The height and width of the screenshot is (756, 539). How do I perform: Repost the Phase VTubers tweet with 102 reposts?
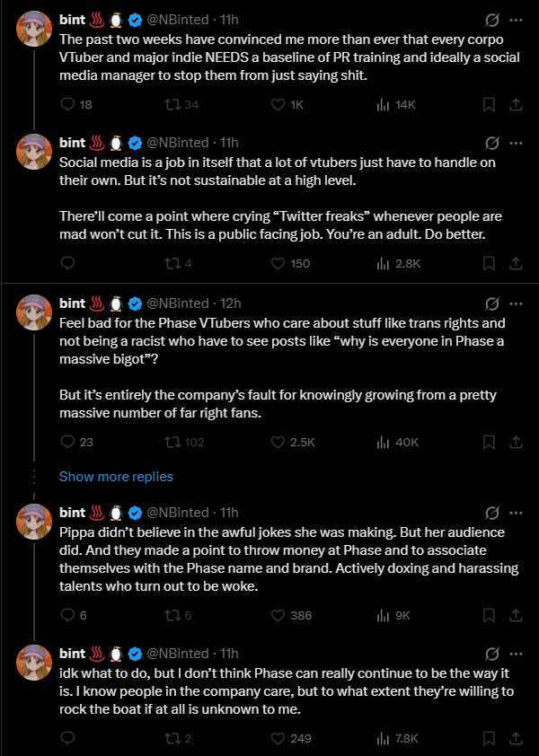pos(184,442)
